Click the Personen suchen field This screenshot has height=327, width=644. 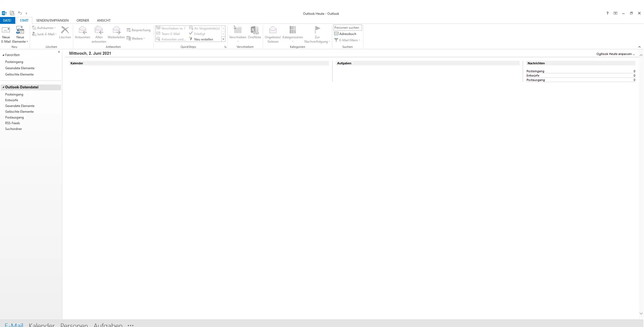pos(347,28)
